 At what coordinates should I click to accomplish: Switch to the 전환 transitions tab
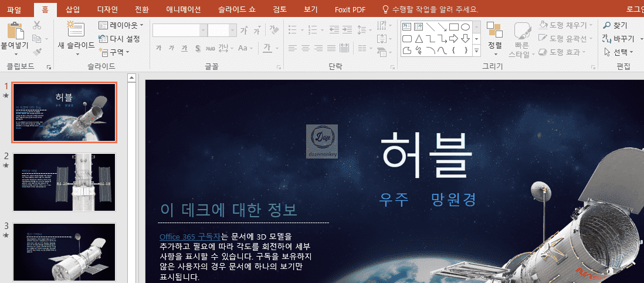point(142,9)
